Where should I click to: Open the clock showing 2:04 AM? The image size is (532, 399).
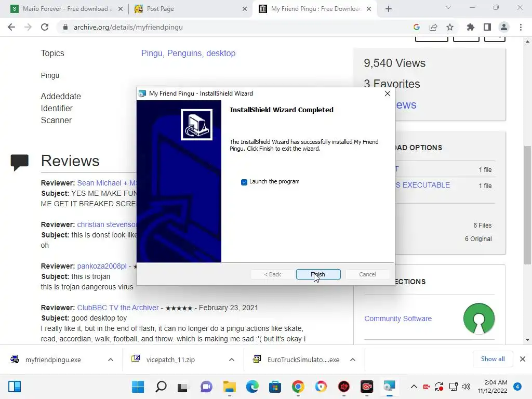tap(493, 387)
